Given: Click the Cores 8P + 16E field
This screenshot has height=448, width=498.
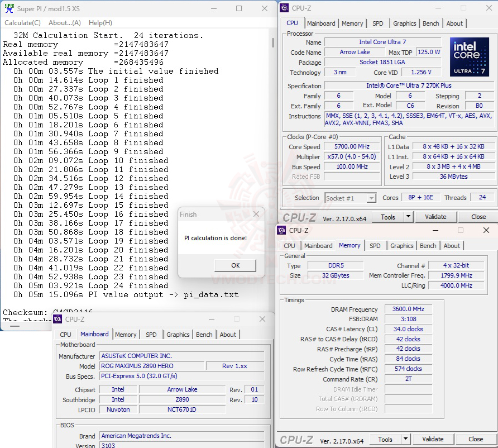Looking at the screenshot, I should (420, 197).
